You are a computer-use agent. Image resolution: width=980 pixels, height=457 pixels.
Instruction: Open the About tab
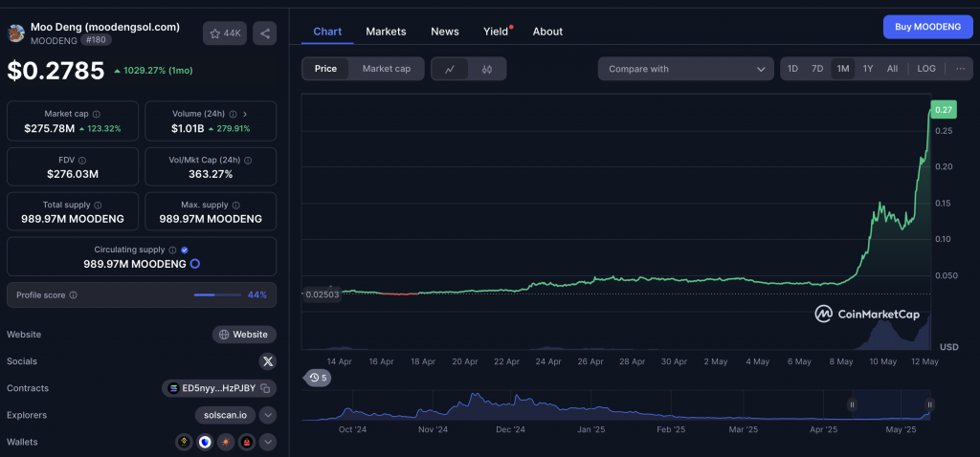pyautogui.click(x=547, y=32)
